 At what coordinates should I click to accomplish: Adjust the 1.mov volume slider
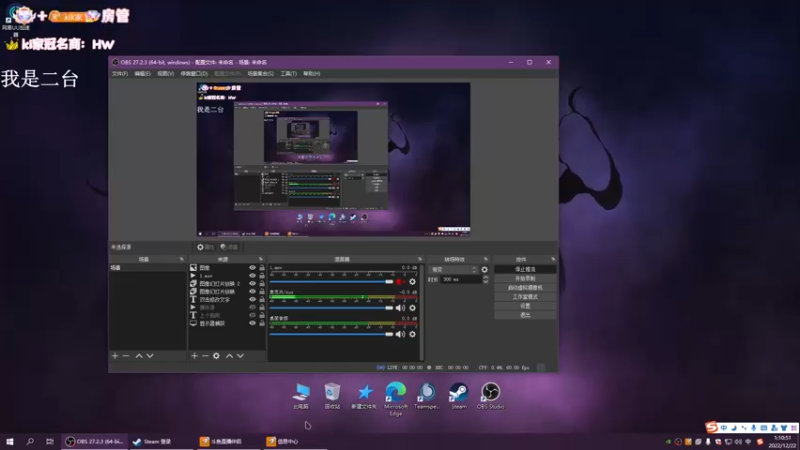click(x=332, y=282)
